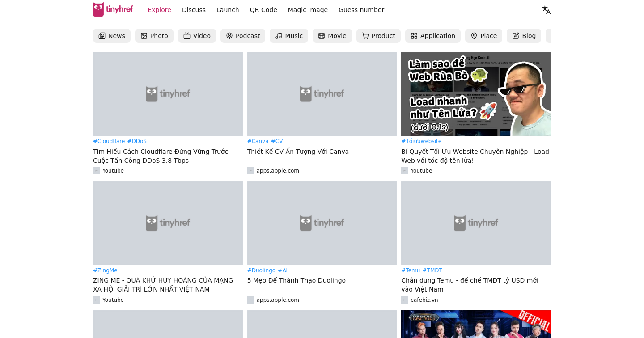This screenshot has width=644, height=338.
Task: Open Bí Quyết Tối Ưu Website article title
Action: point(475,156)
